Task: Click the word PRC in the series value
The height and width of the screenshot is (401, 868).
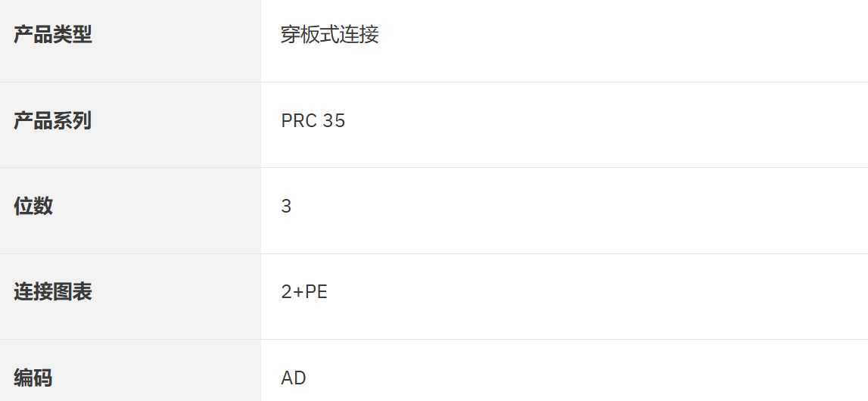Action: coord(299,121)
